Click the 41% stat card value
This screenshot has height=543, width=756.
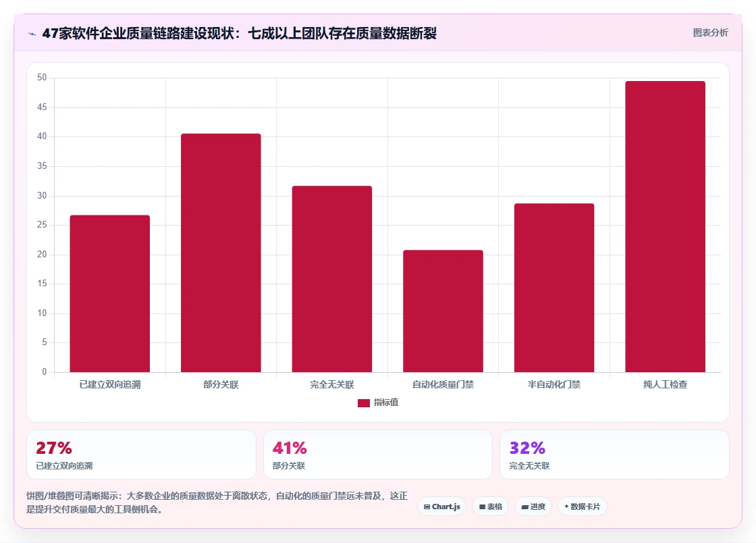click(290, 448)
